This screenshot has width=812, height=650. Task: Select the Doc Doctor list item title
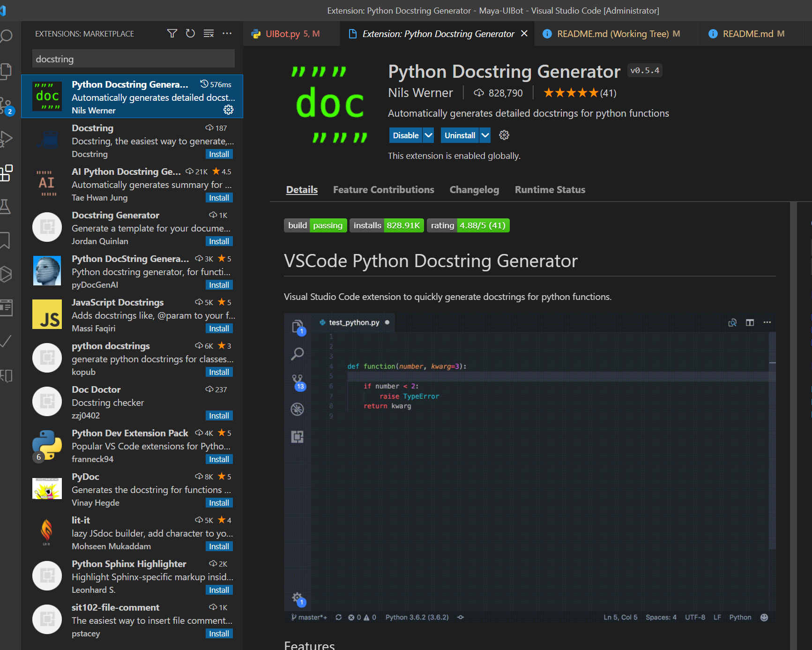click(x=96, y=389)
